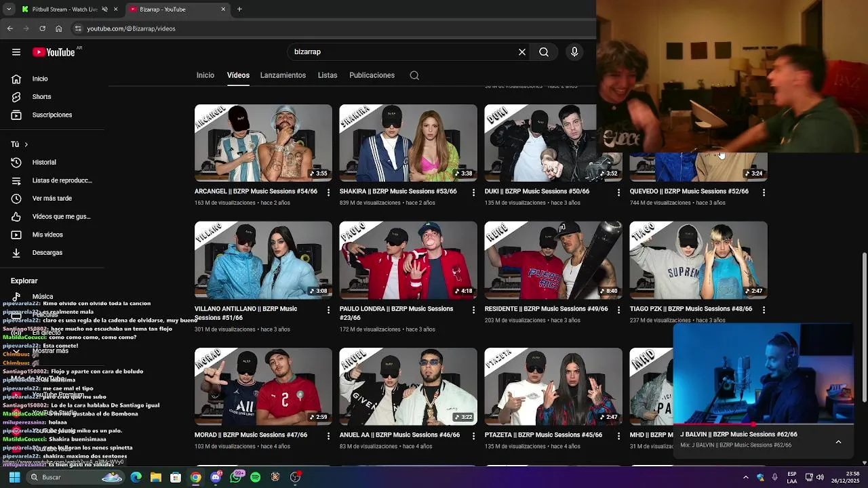This screenshot has width=868, height=488.
Task: Open options menu for PAULO LONDRA video
Action: click(473, 310)
